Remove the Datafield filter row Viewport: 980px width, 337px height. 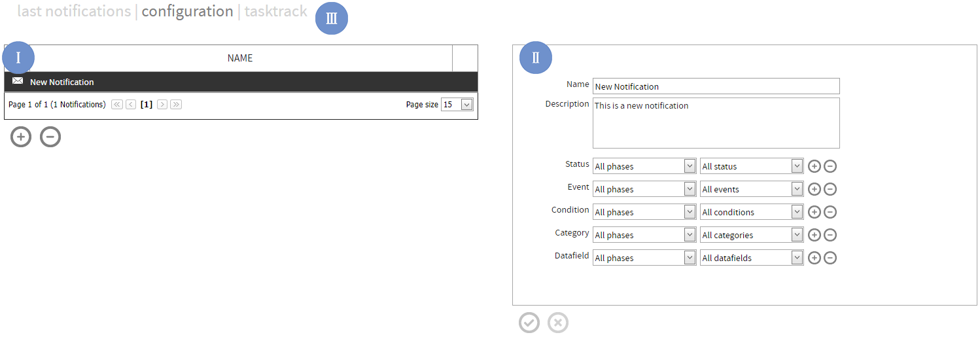click(x=830, y=258)
